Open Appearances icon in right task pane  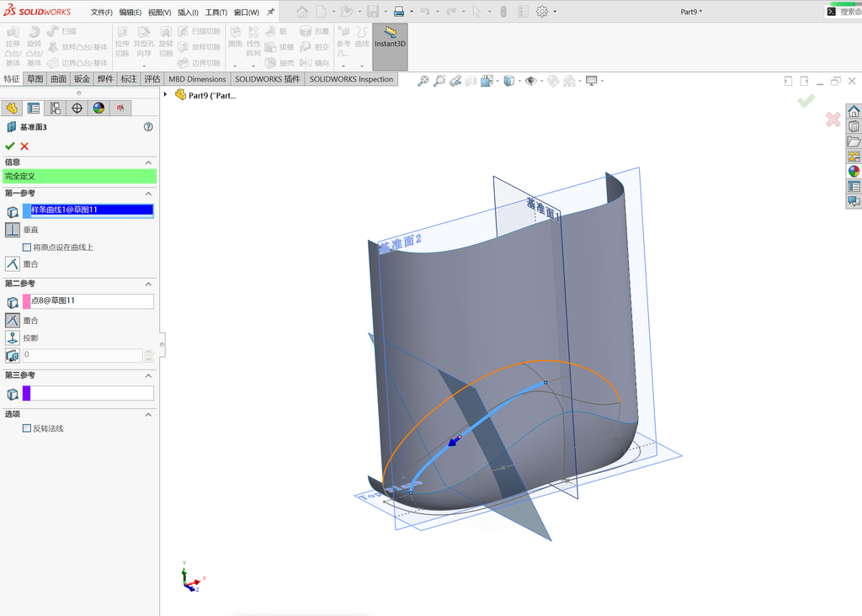(854, 172)
